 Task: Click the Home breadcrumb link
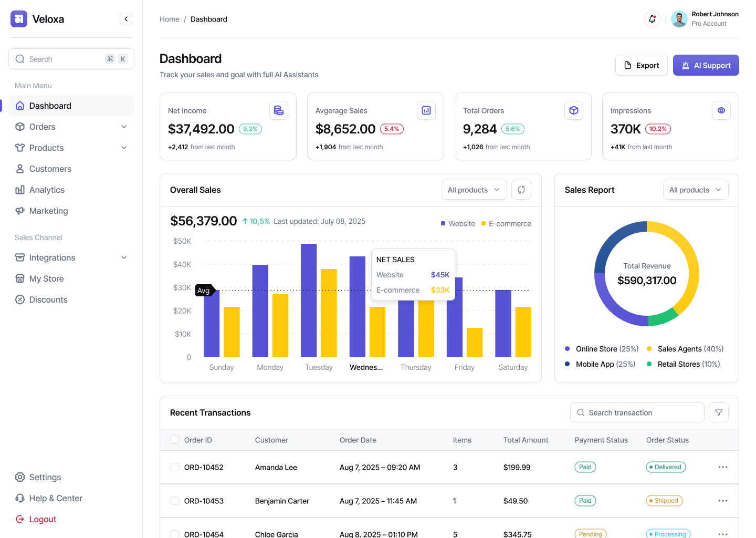coord(169,19)
